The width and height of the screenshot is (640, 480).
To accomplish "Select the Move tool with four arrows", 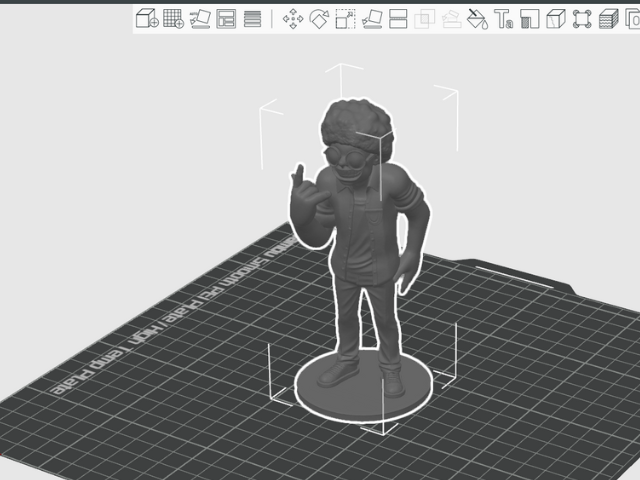I will [x=293, y=18].
